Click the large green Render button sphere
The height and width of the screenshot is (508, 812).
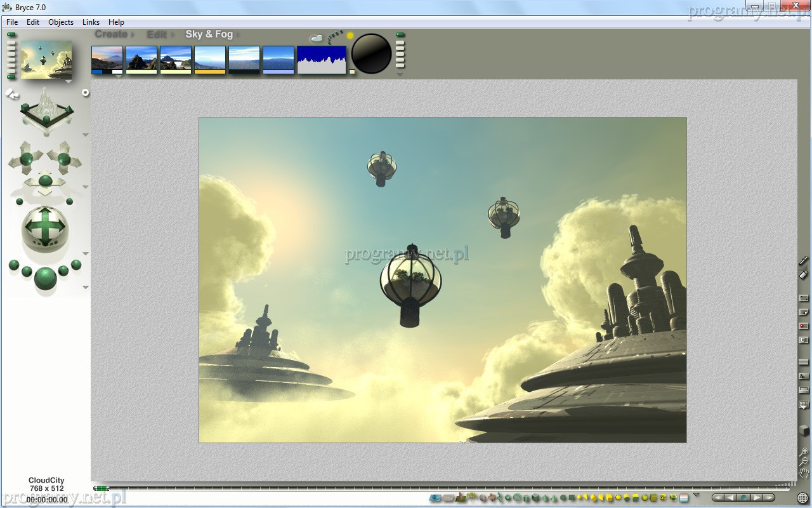tap(45, 277)
